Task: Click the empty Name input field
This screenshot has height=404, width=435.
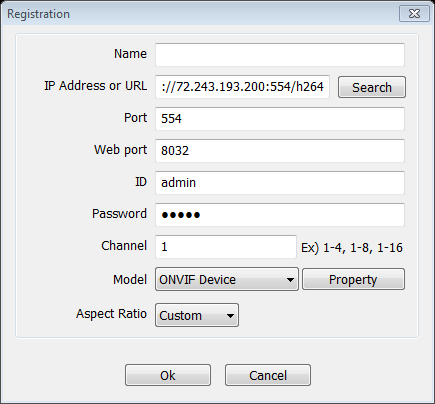Action: (280, 55)
